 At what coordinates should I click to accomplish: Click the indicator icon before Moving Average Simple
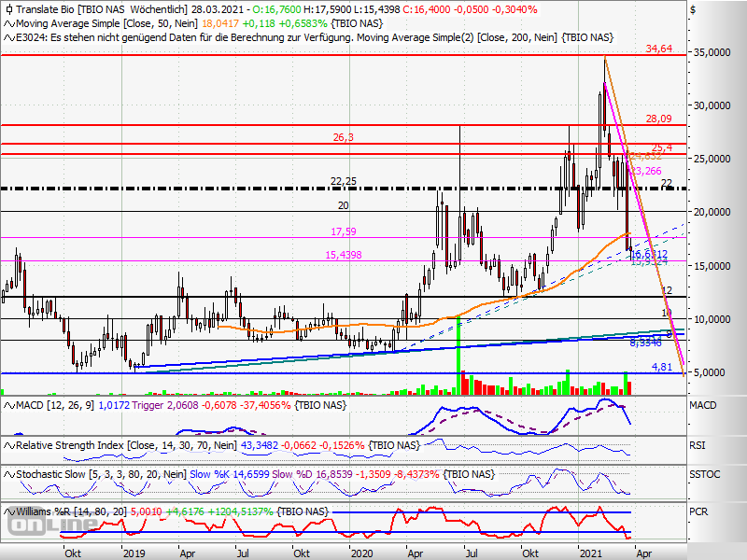[7, 23]
